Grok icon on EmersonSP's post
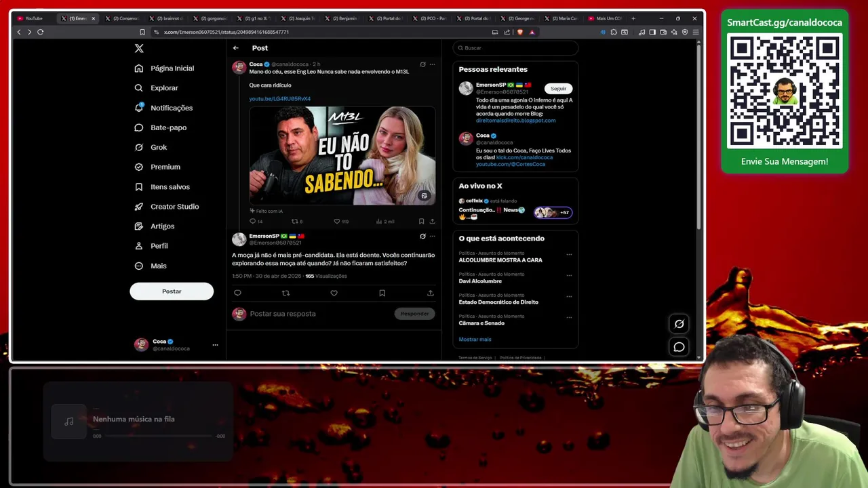868x488 pixels. pyautogui.click(x=422, y=237)
